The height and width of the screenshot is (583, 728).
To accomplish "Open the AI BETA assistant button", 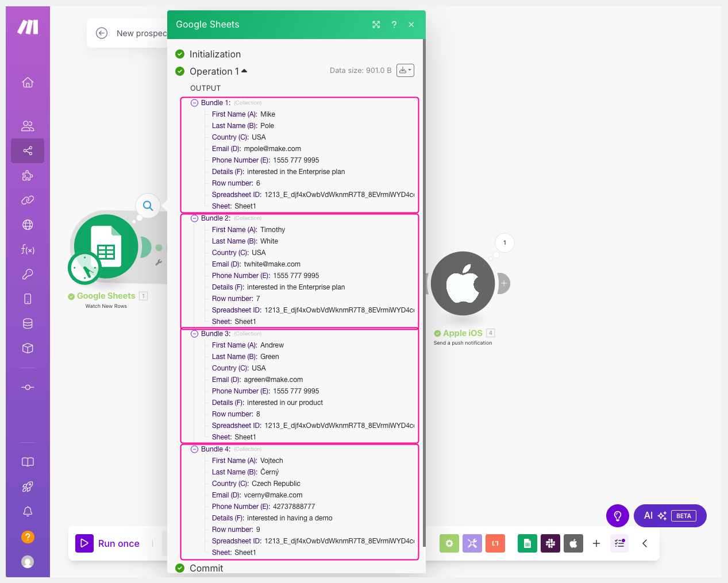I will [x=670, y=516].
